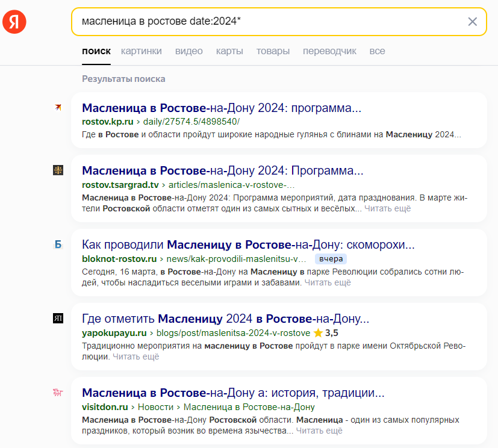The height and width of the screenshot is (448, 498).
Task: Click Читать ещё in visitdon snippet
Action: pos(319,431)
